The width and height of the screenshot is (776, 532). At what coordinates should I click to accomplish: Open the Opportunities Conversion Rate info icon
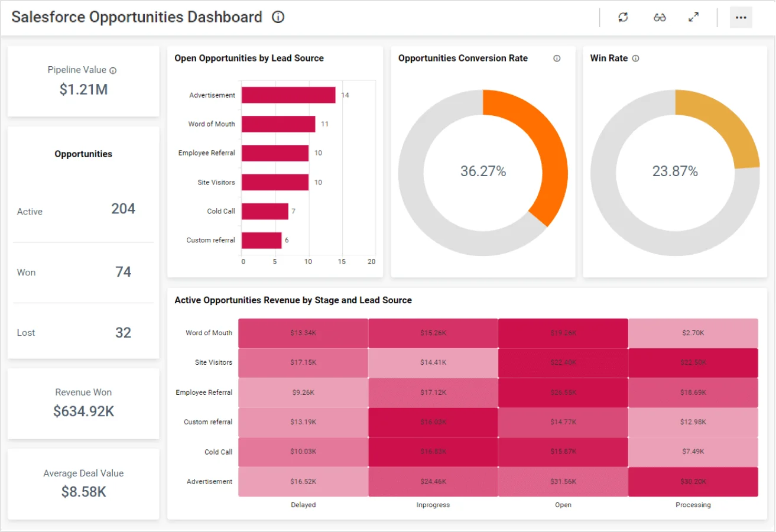557,59
